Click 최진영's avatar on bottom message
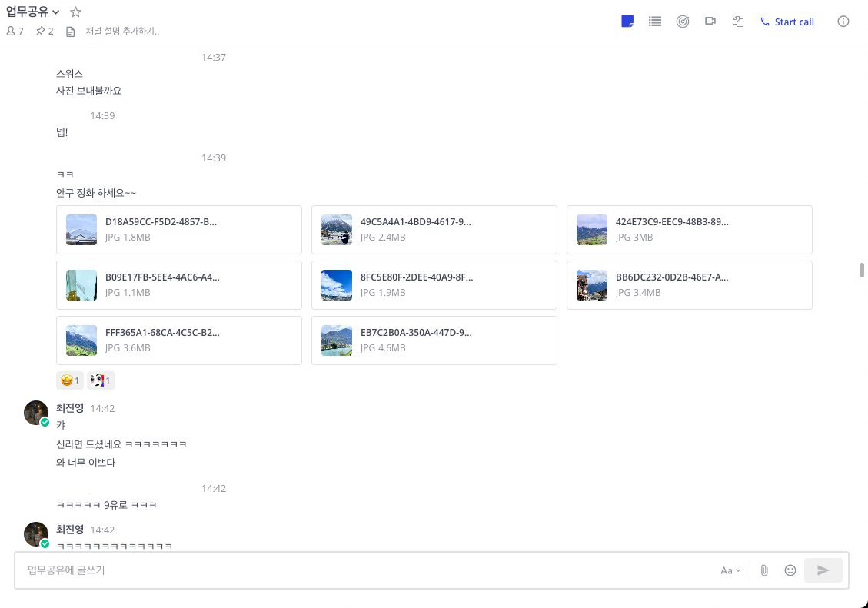The height and width of the screenshot is (608, 868). (x=36, y=534)
